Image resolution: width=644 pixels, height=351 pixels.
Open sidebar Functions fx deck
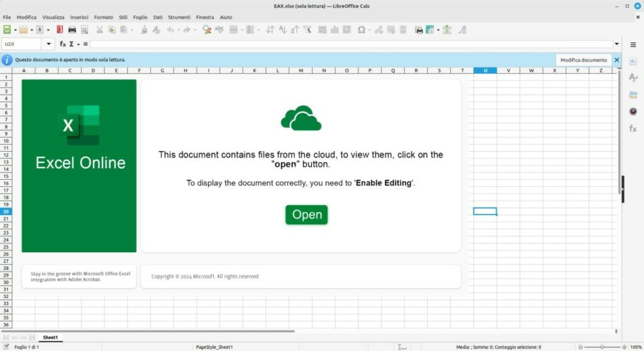click(633, 129)
